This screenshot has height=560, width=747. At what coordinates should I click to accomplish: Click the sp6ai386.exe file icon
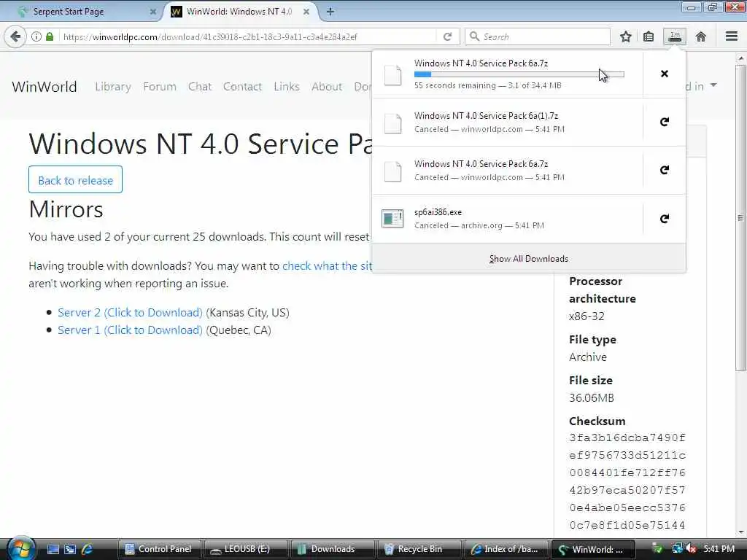tap(392, 219)
